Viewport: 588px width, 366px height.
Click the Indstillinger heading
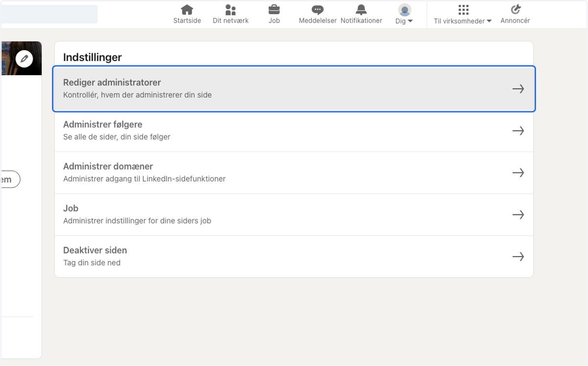pos(93,57)
